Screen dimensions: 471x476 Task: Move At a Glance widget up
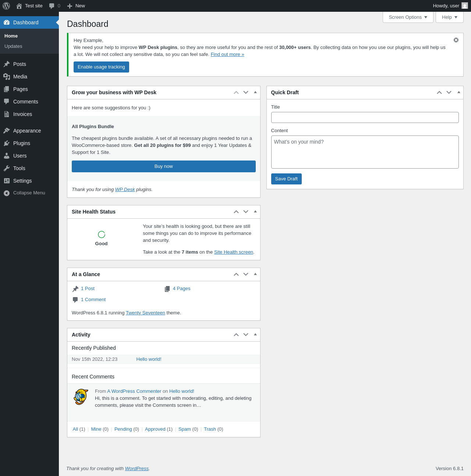click(236, 274)
